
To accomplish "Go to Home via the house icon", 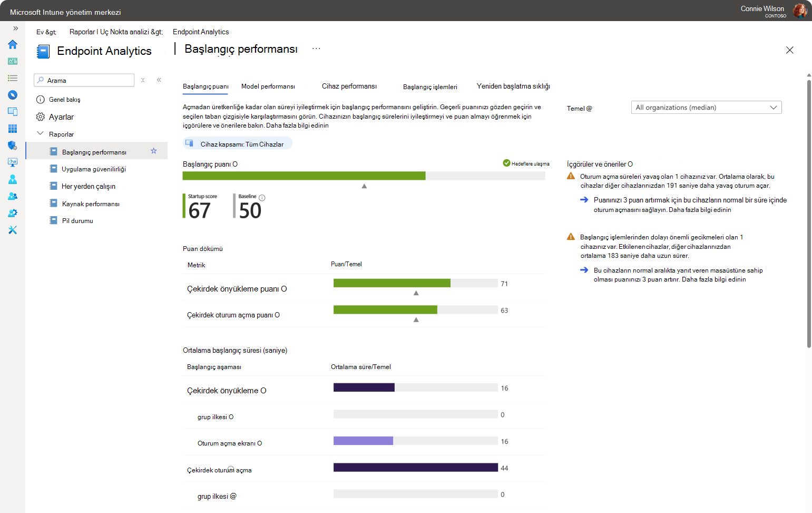I will coord(13,44).
